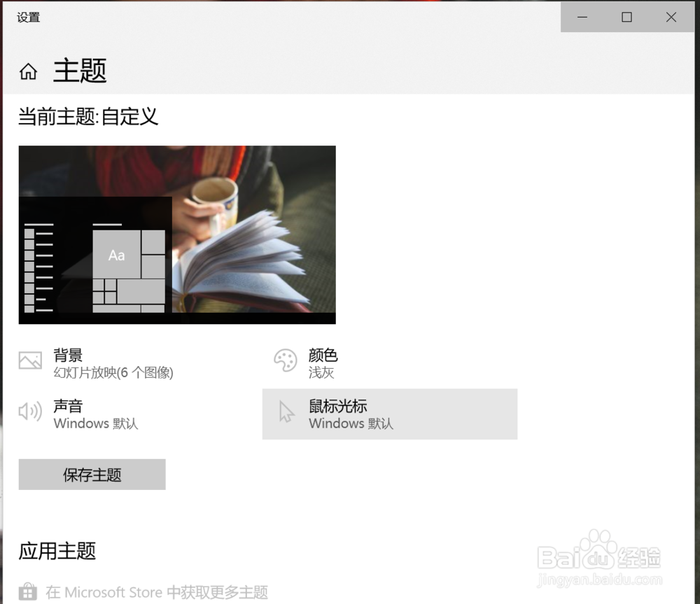Click the 主题 page heading
The image size is (700, 604).
coord(79,71)
